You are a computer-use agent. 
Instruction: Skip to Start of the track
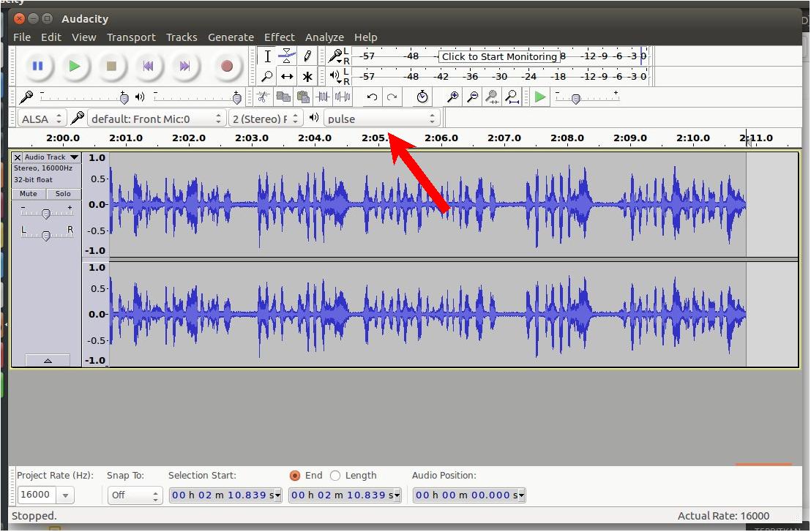(x=148, y=66)
